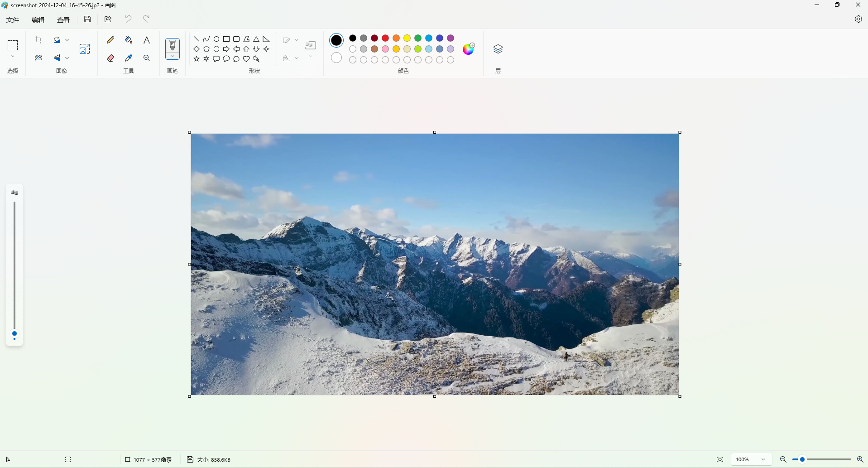Select the Pencil tool
868x468 pixels.
[x=110, y=40]
